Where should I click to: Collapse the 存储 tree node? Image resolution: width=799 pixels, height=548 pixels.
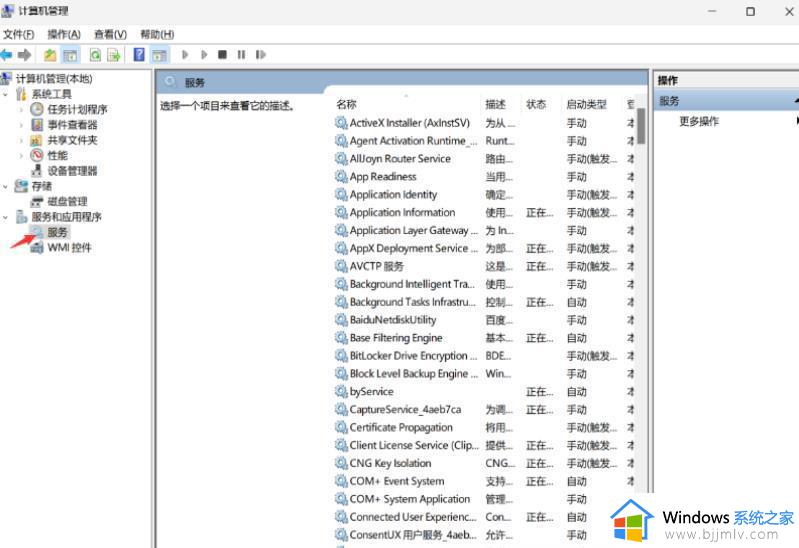(x=6, y=187)
